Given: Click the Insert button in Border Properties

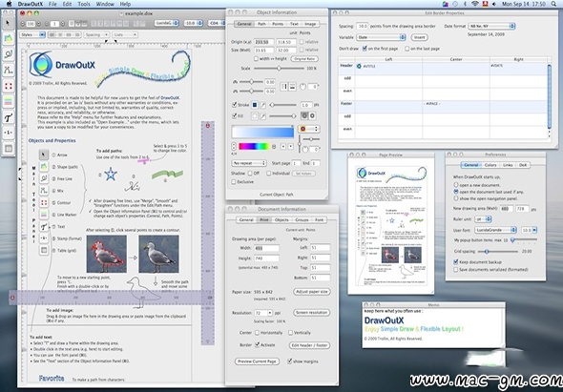Looking at the screenshot, I should point(419,37).
